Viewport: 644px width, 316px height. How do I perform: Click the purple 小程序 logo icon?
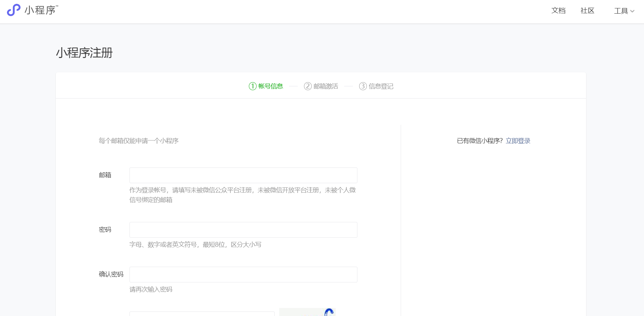pos(14,10)
